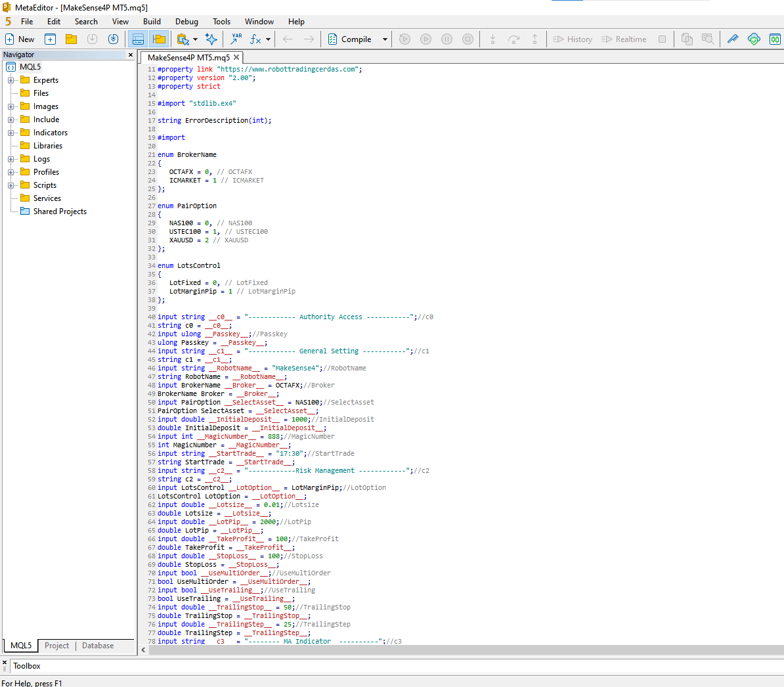
Task: Open the trading terminal chart icon
Action: (775, 39)
